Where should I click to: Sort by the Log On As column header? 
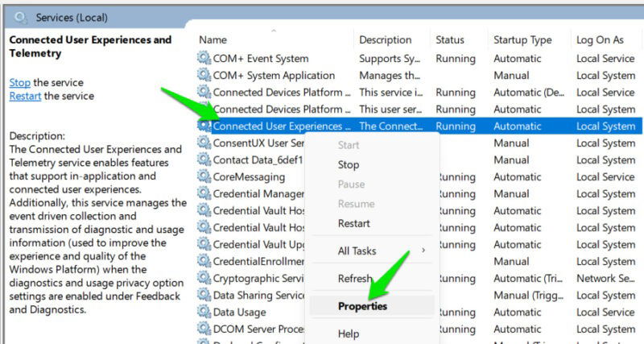click(600, 39)
